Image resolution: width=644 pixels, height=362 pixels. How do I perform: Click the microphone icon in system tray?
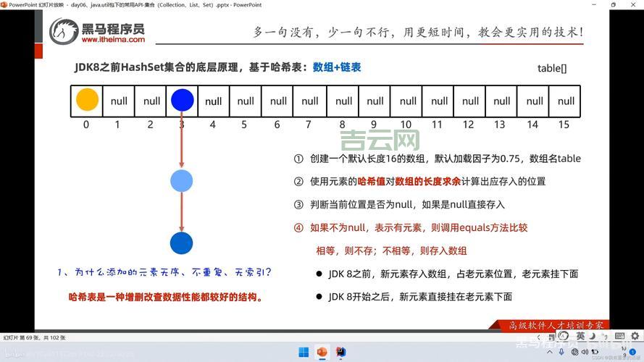561,352
